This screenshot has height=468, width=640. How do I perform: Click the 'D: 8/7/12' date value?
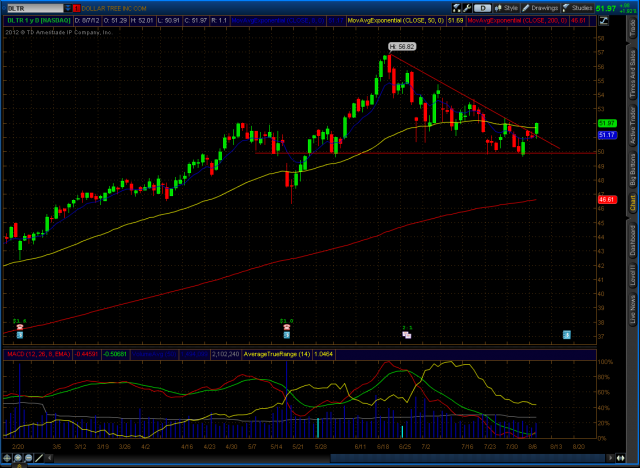(x=87, y=20)
